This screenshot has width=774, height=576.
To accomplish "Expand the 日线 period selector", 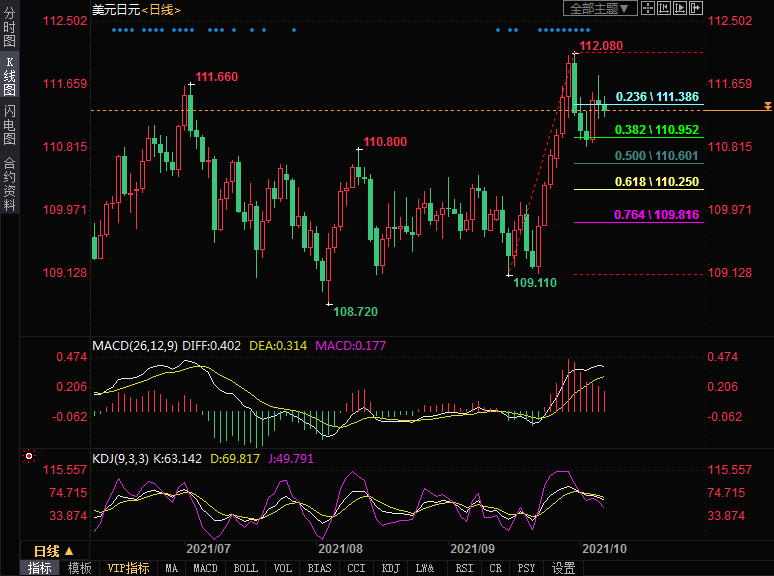I will (x=54, y=551).
